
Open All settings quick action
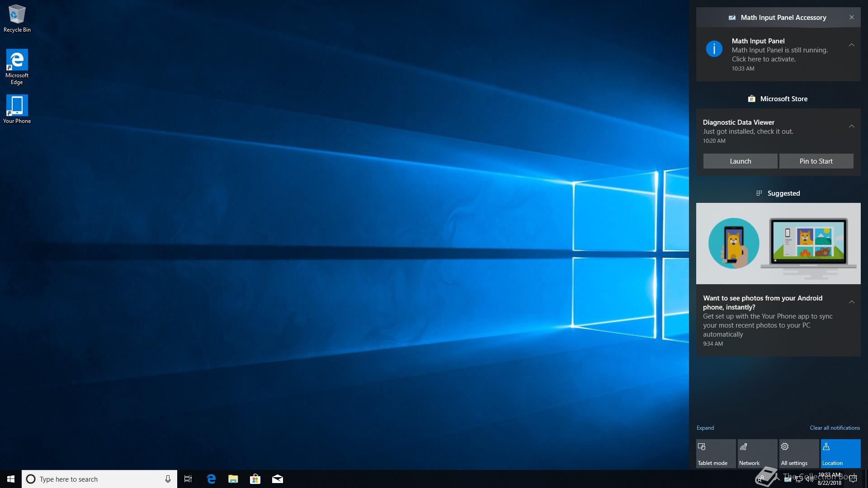pos(799,454)
